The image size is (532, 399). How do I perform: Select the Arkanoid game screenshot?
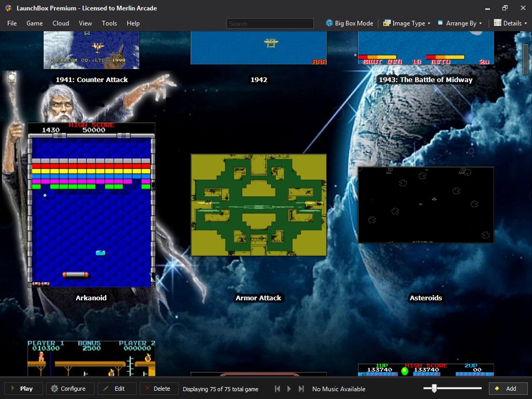pyautogui.click(x=91, y=205)
